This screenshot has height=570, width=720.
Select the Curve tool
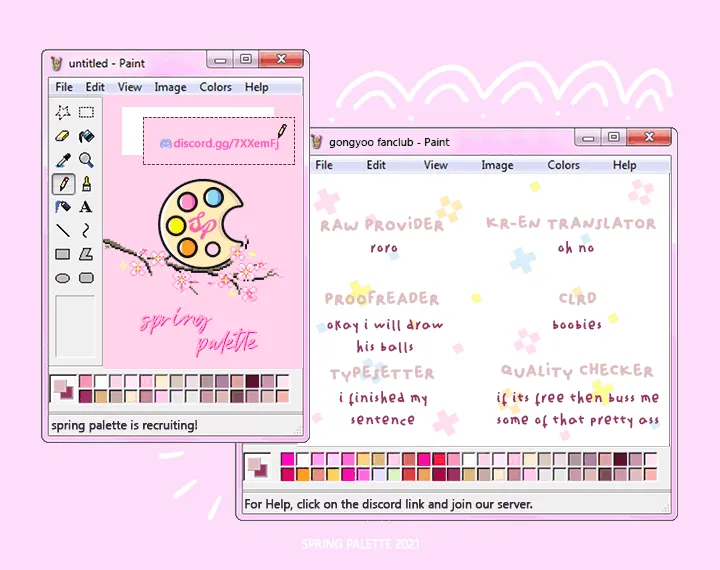(x=87, y=231)
